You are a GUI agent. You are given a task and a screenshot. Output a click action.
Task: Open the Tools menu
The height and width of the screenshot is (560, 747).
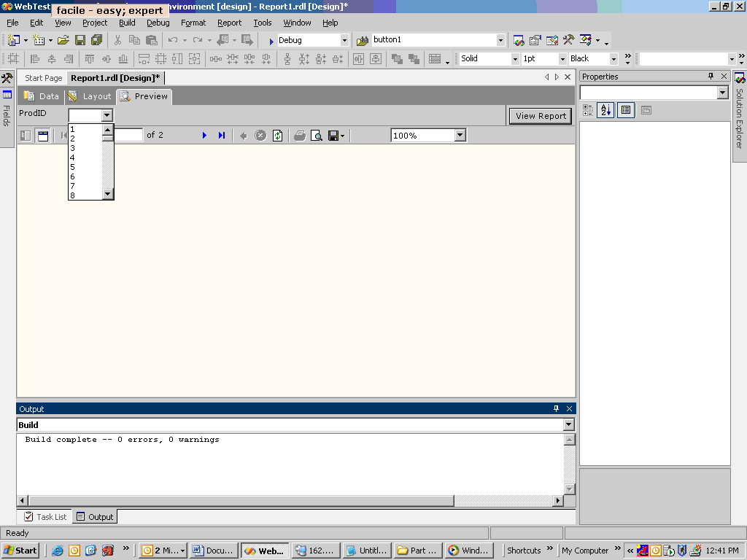coord(262,23)
